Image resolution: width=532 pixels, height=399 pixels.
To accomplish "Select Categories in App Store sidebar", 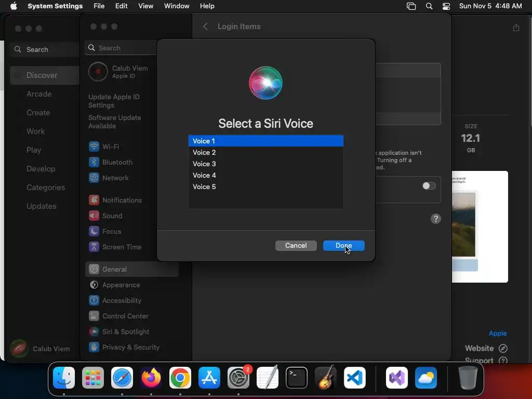I will coord(46,187).
